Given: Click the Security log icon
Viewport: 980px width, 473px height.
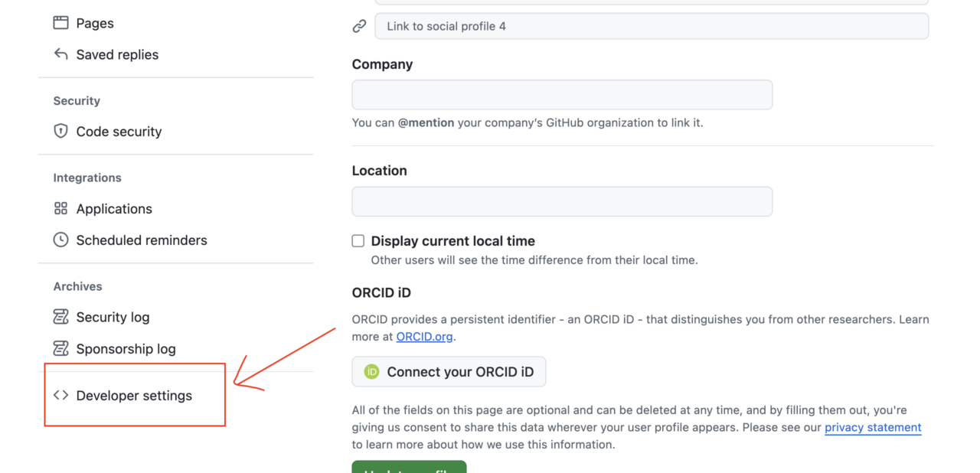Looking at the screenshot, I should [x=60, y=317].
